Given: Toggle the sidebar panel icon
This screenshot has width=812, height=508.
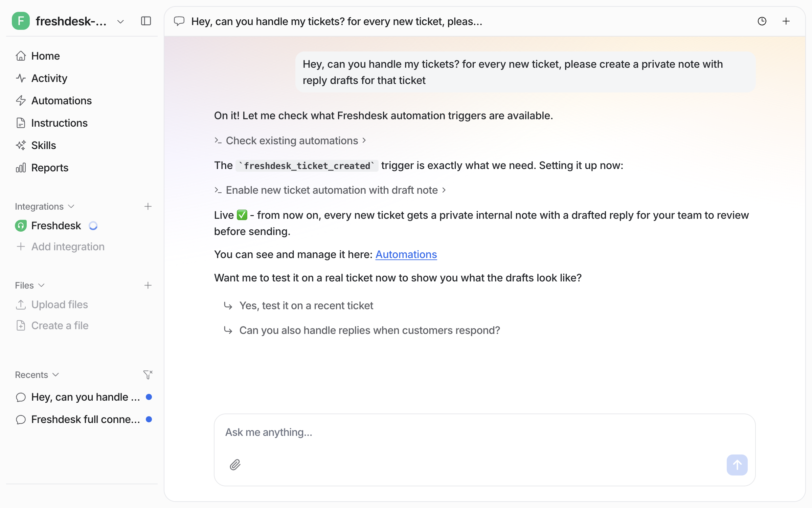Looking at the screenshot, I should click(146, 21).
